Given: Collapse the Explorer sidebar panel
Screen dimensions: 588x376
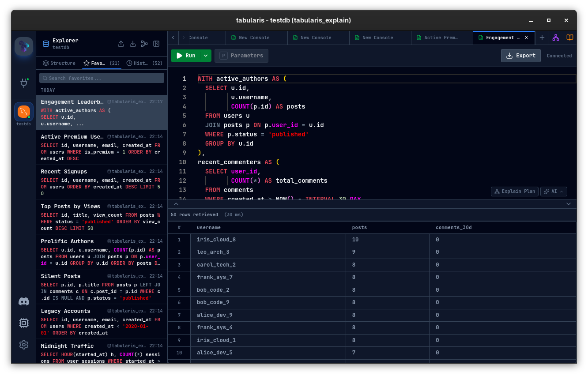Looking at the screenshot, I should [x=156, y=44].
